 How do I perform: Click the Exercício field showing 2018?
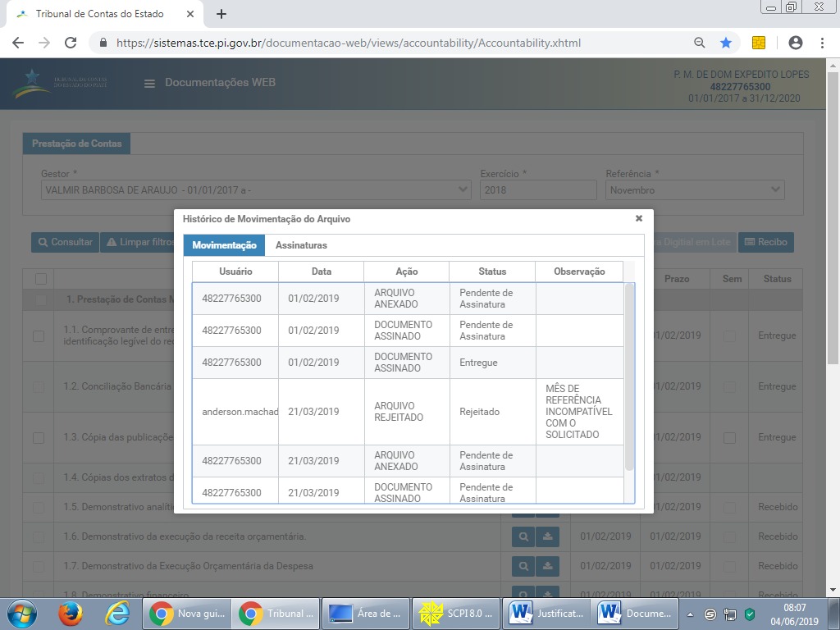(x=537, y=190)
